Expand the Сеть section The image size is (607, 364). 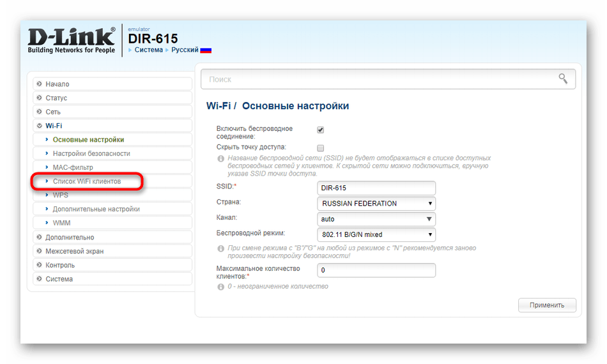pyautogui.click(x=112, y=111)
